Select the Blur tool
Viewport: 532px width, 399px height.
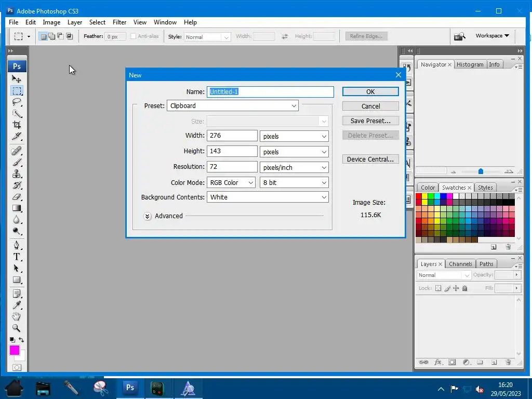tap(16, 220)
